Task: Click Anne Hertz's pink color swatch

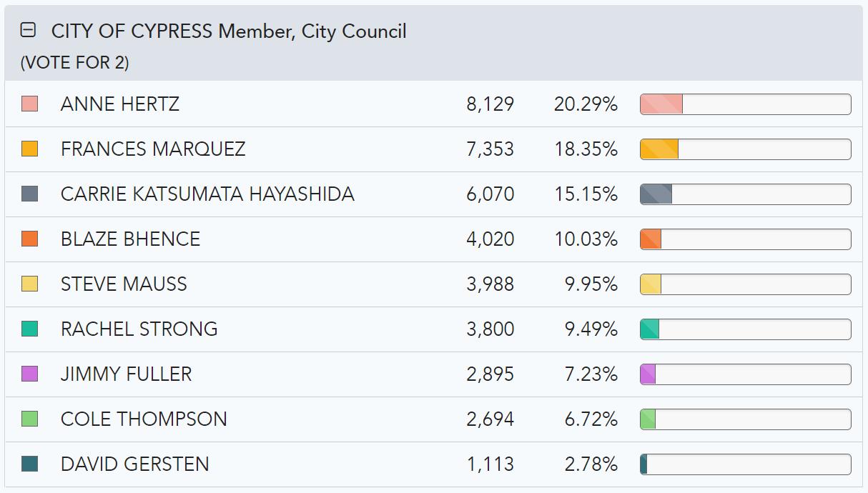Action: (29, 104)
